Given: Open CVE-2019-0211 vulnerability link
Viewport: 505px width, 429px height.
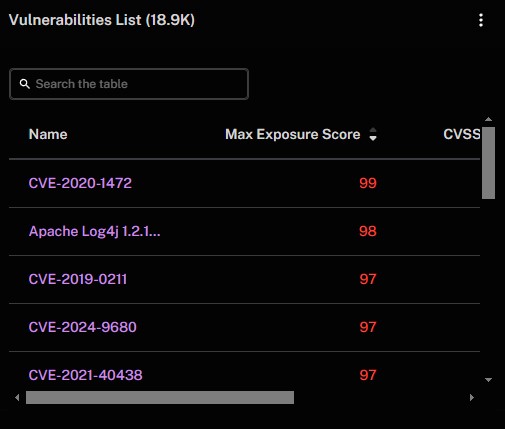Looking at the screenshot, I should click(78, 279).
